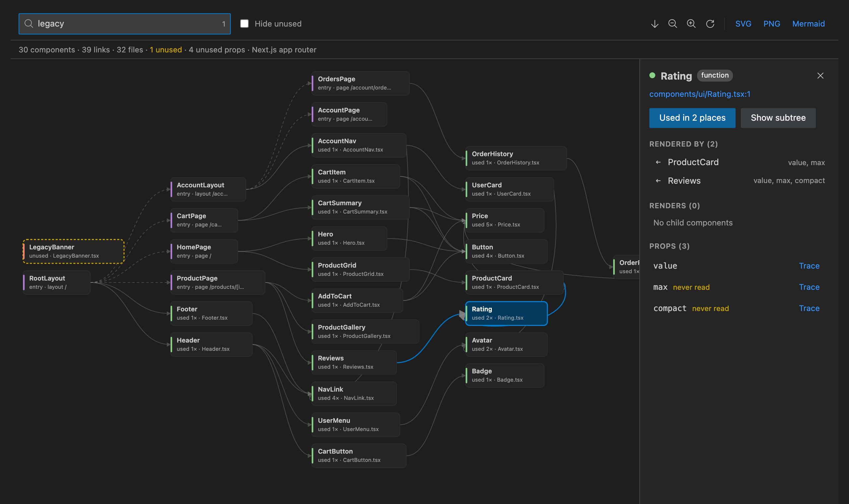Export the graph as SVG
Viewport: 849px width, 504px height.
pyautogui.click(x=743, y=24)
